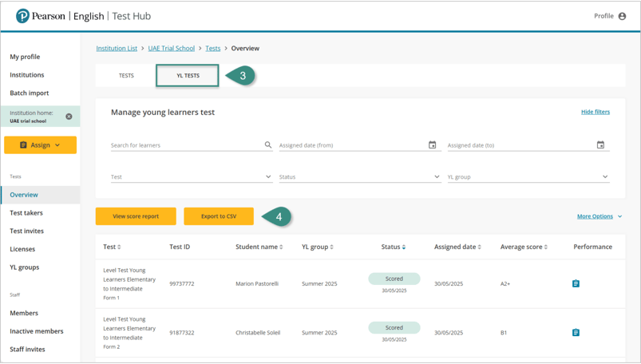This screenshot has width=641, height=364.
Task: Open the Assign dropdown button
Action: pyautogui.click(x=40, y=144)
